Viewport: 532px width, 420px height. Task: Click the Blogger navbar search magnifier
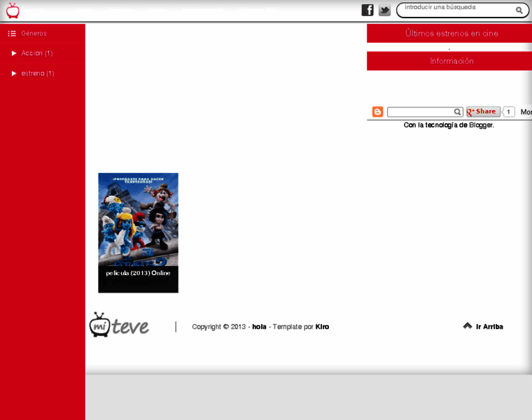coord(457,112)
